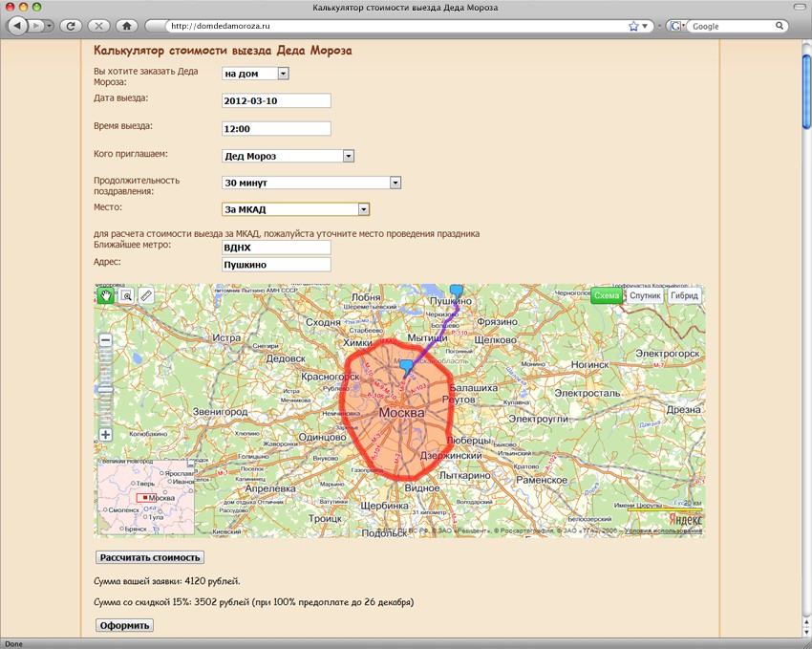The width and height of the screenshot is (812, 649).
Task: Select the map hand pan tool
Action: click(106, 295)
